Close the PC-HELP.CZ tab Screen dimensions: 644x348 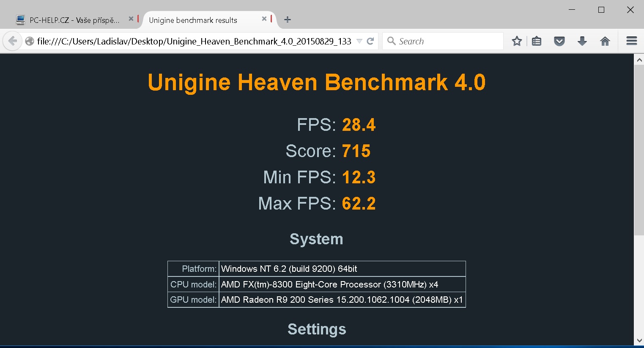tap(131, 19)
